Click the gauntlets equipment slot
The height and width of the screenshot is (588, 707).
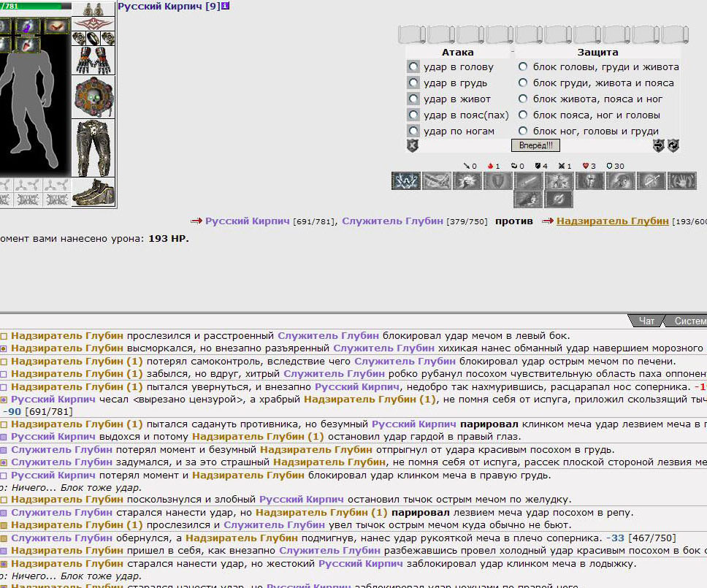(93, 61)
